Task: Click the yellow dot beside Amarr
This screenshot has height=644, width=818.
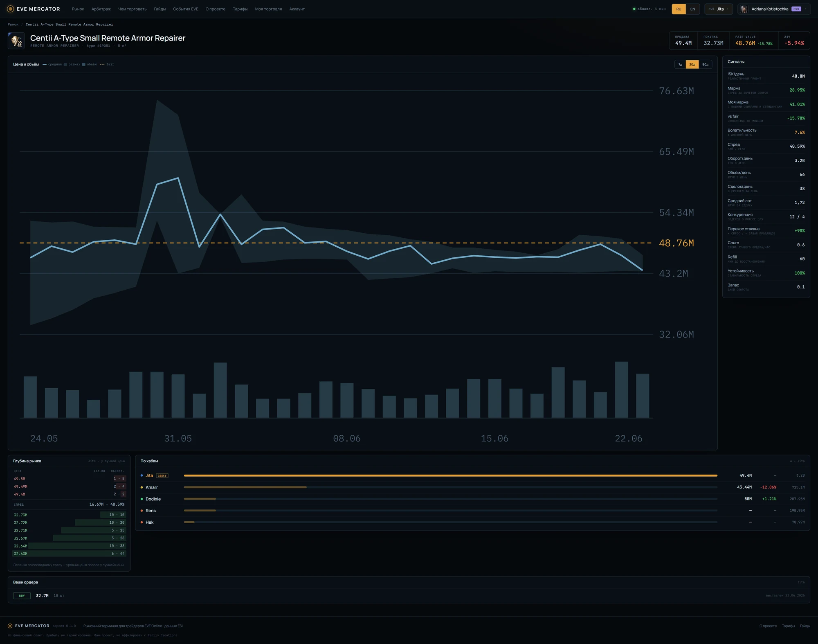Action: pos(142,487)
